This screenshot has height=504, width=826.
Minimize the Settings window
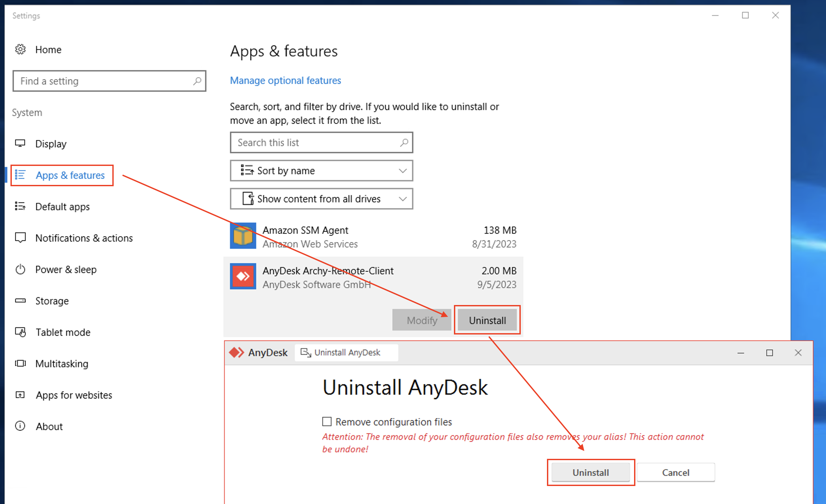(x=715, y=15)
